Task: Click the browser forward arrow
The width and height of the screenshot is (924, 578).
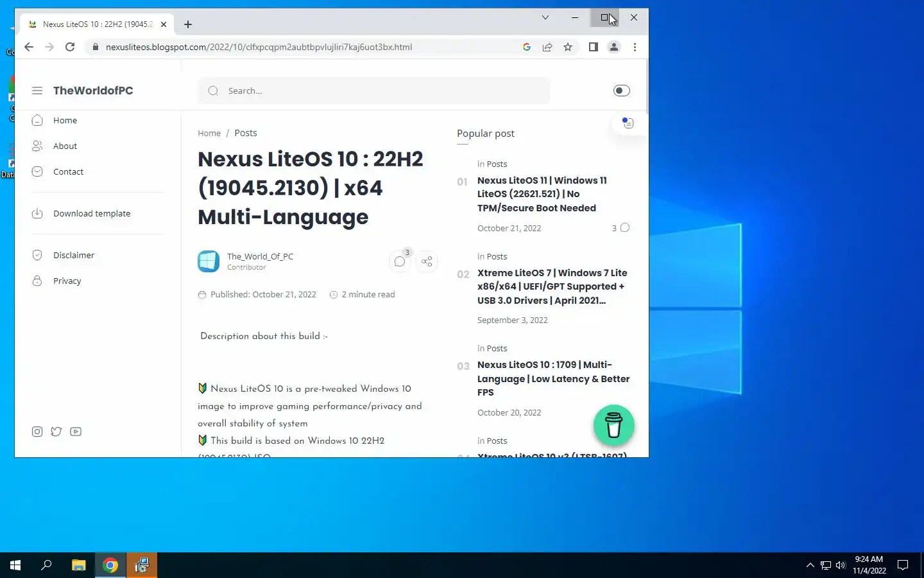Action: pos(49,47)
